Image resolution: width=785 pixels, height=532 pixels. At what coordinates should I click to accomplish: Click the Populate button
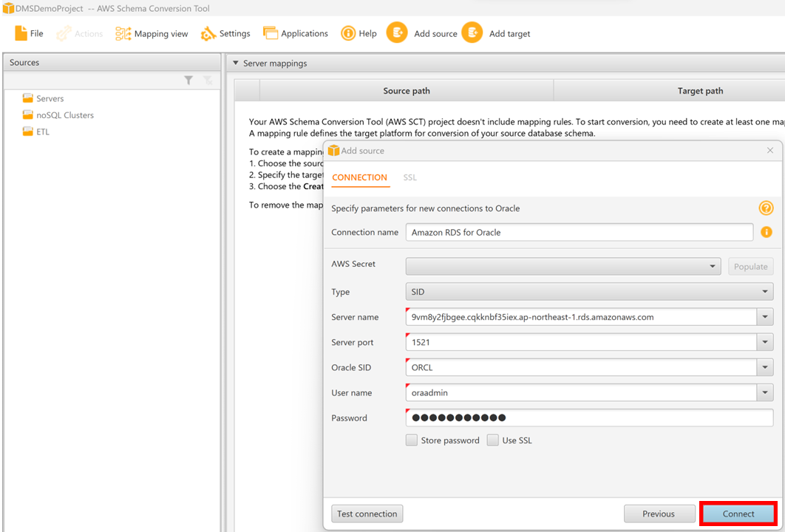click(x=750, y=266)
